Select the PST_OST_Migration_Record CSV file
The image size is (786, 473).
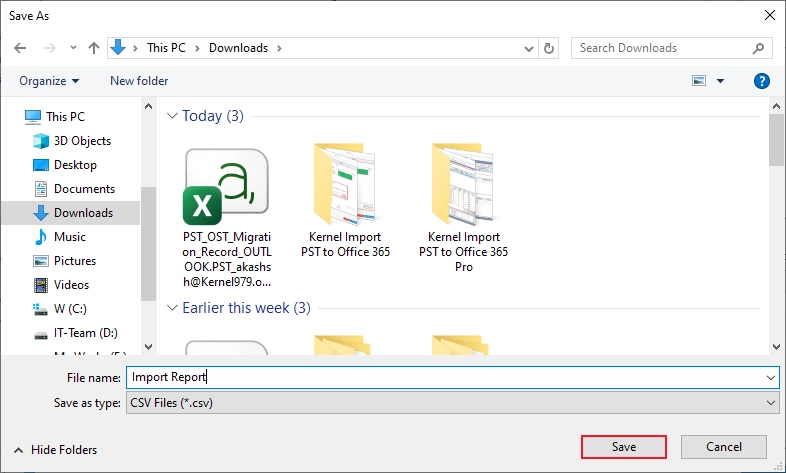pos(227,217)
